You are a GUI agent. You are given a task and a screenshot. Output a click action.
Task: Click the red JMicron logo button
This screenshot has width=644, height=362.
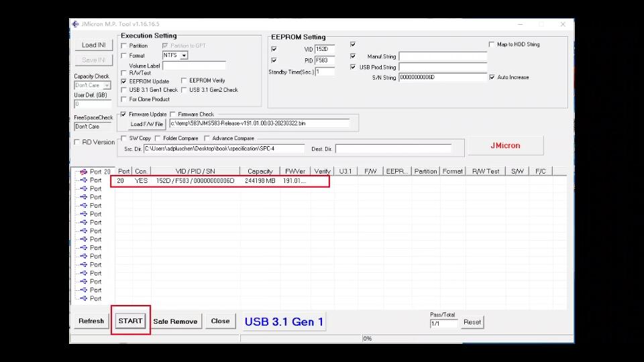tap(506, 145)
